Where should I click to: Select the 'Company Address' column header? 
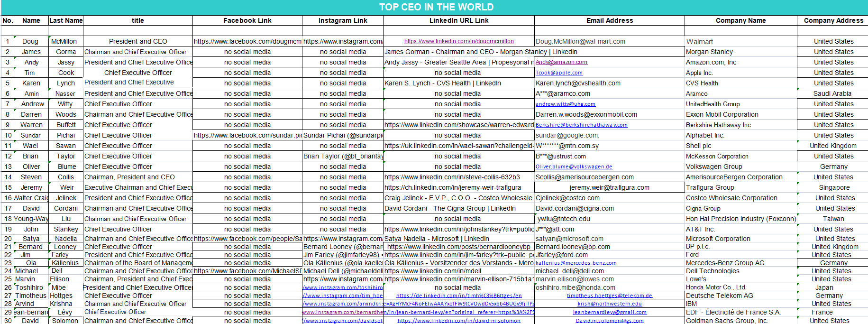(x=833, y=20)
